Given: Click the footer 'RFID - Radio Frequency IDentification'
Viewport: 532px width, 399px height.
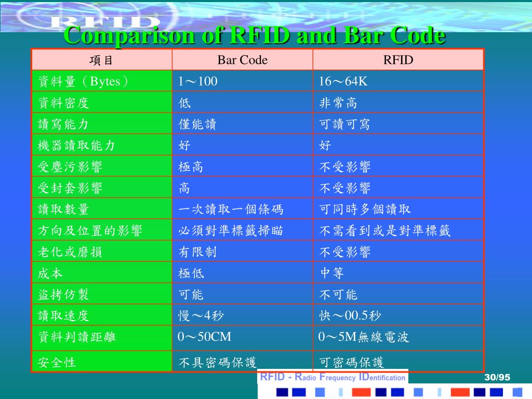Looking at the screenshot, I should click(x=332, y=377).
